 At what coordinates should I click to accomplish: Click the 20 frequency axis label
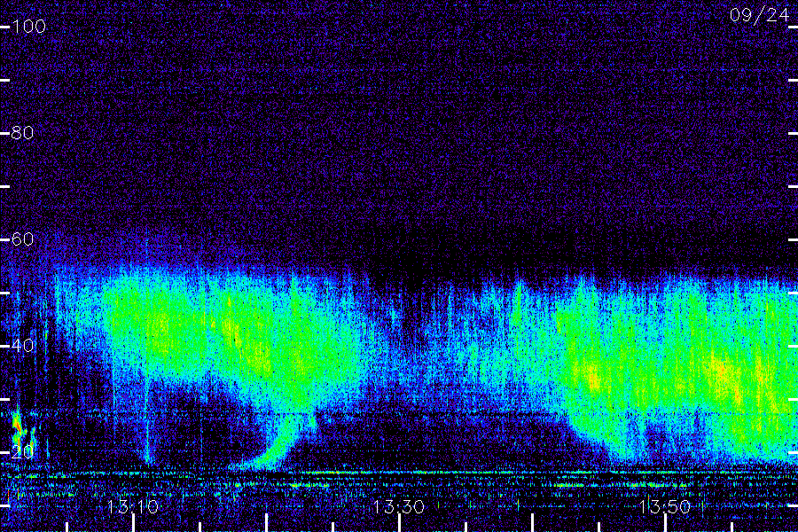click(x=22, y=452)
